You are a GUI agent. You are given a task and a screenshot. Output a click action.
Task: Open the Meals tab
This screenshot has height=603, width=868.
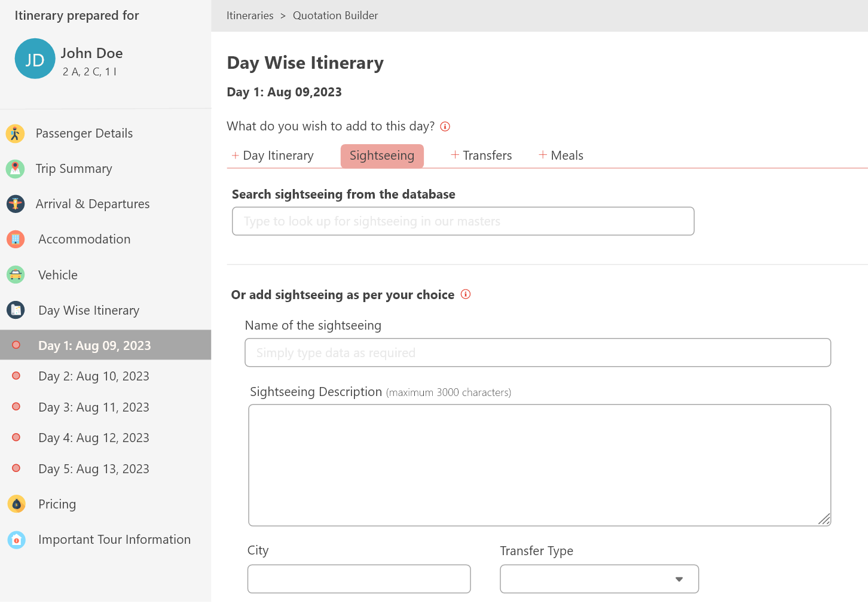click(x=561, y=155)
